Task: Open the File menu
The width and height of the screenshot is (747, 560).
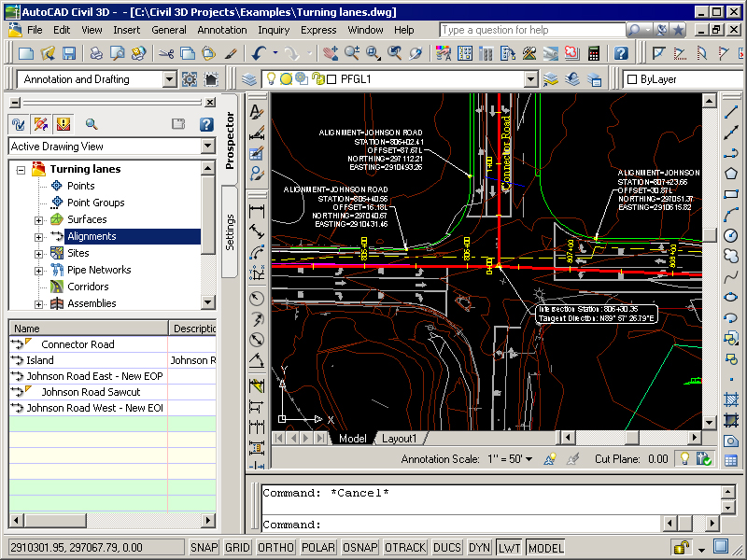Action: [35, 30]
